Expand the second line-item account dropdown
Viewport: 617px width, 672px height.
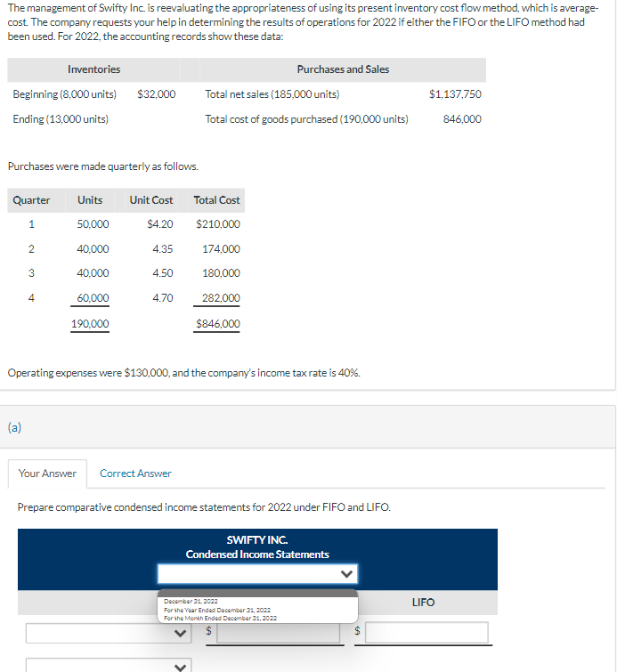coord(109,665)
